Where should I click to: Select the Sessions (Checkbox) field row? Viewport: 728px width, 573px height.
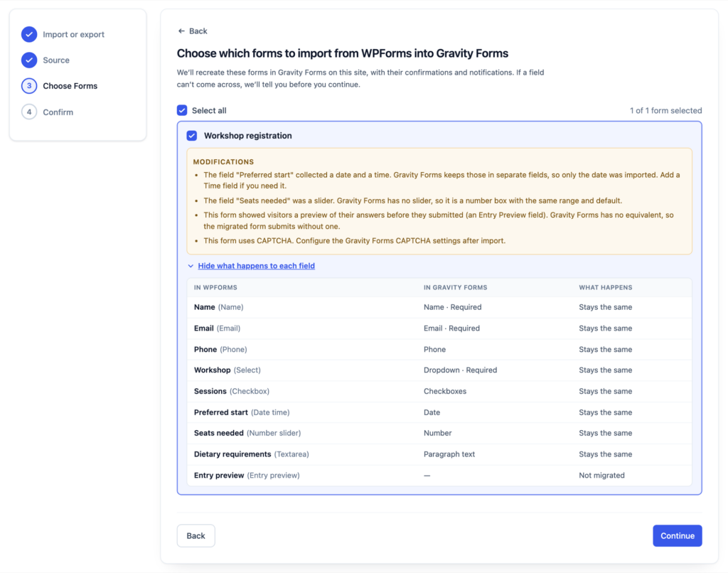click(x=439, y=392)
